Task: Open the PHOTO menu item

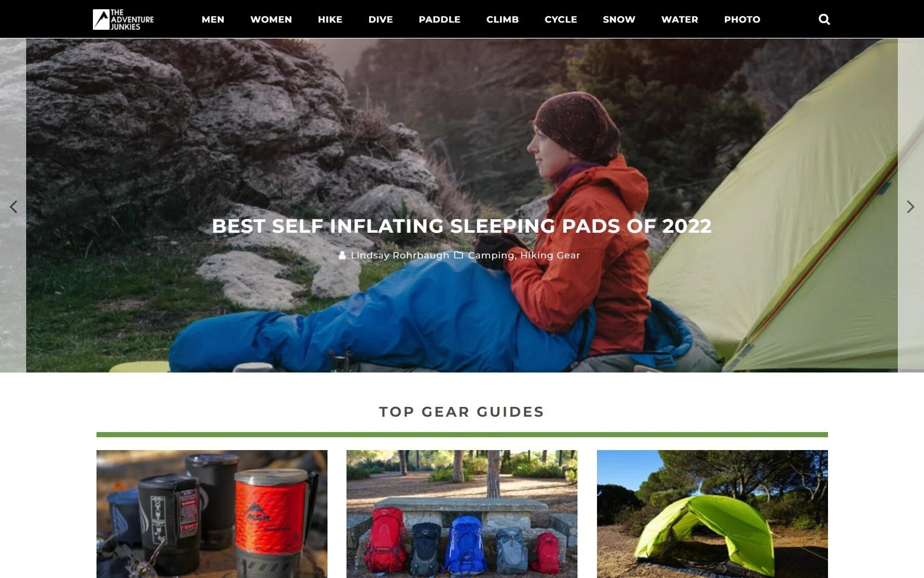Action: pyautogui.click(x=742, y=20)
